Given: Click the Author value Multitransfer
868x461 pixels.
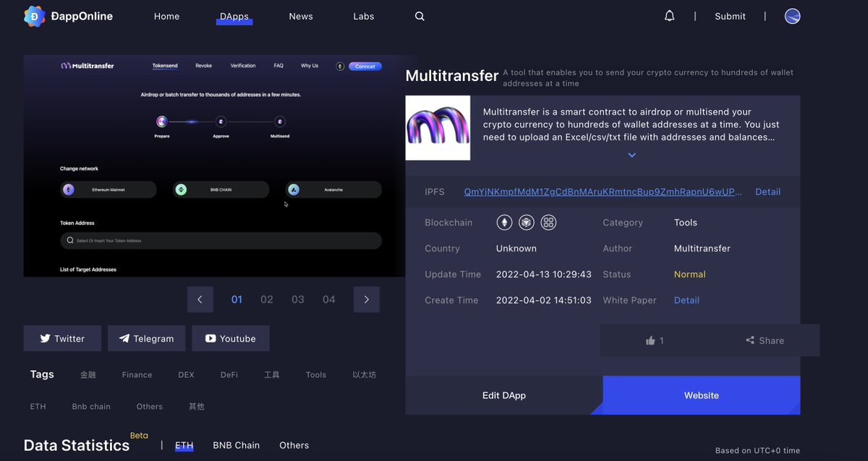Looking at the screenshot, I should pyautogui.click(x=702, y=248).
